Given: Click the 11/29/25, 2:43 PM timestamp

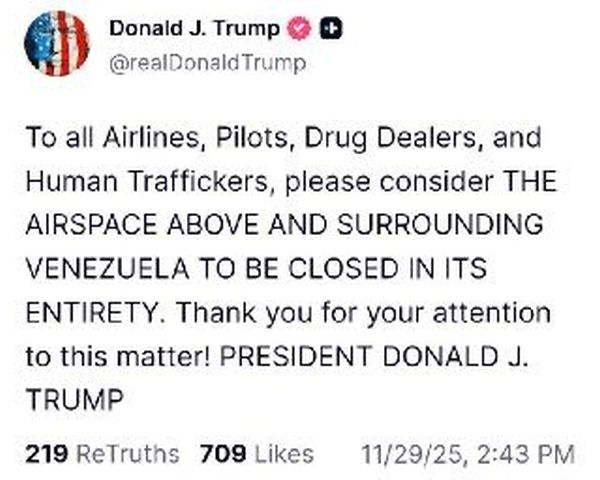Looking at the screenshot, I should coord(468,454).
